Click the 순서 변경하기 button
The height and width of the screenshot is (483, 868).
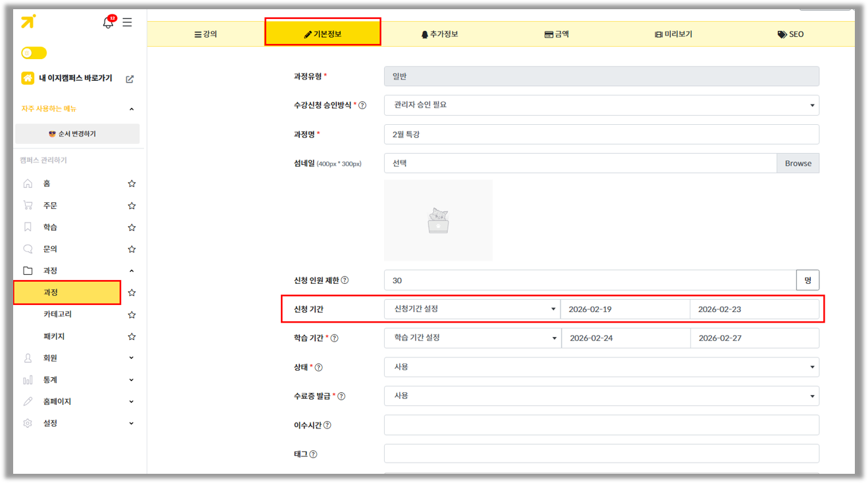tap(78, 134)
